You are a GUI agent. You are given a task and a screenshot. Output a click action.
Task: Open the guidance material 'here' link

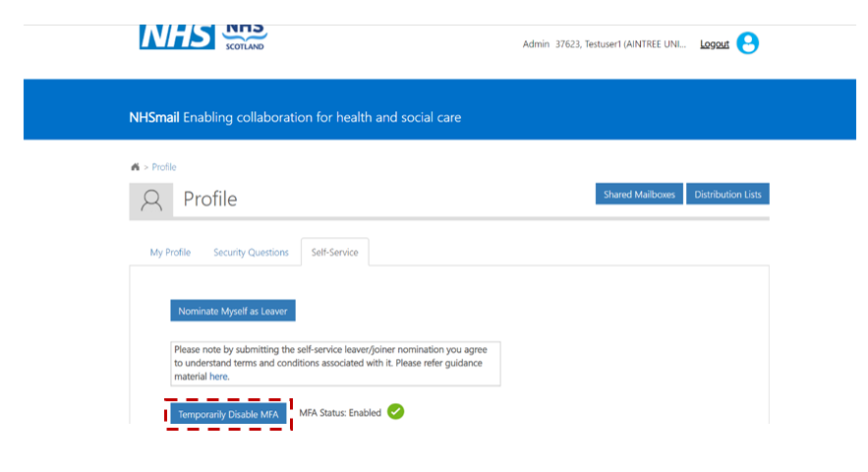pyautogui.click(x=218, y=377)
